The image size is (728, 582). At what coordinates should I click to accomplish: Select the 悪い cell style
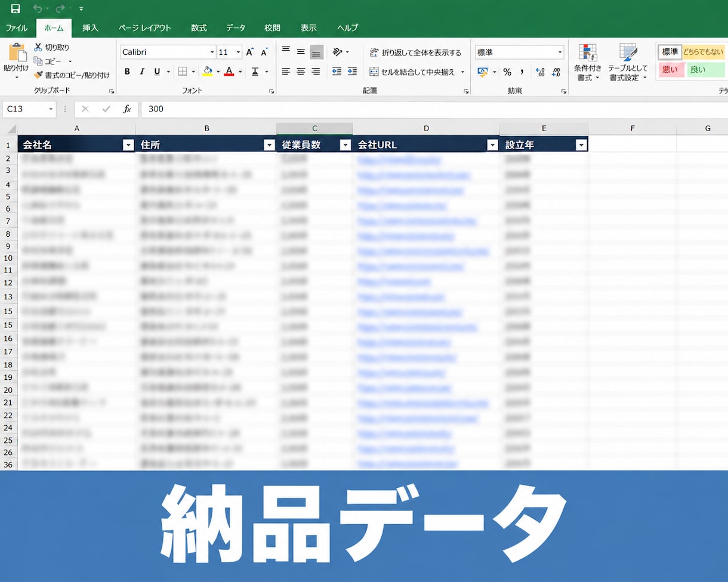pyautogui.click(x=671, y=70)
